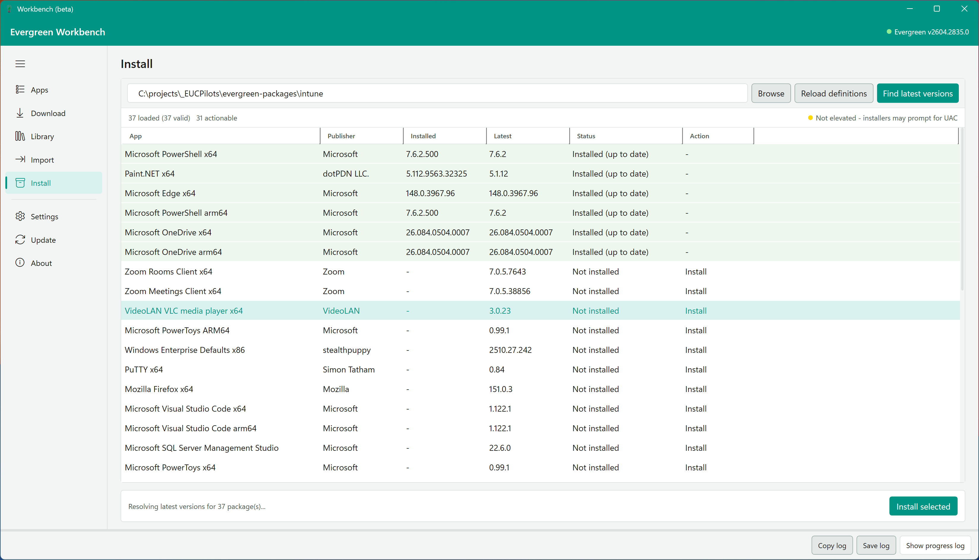Open the Library section

54,137
